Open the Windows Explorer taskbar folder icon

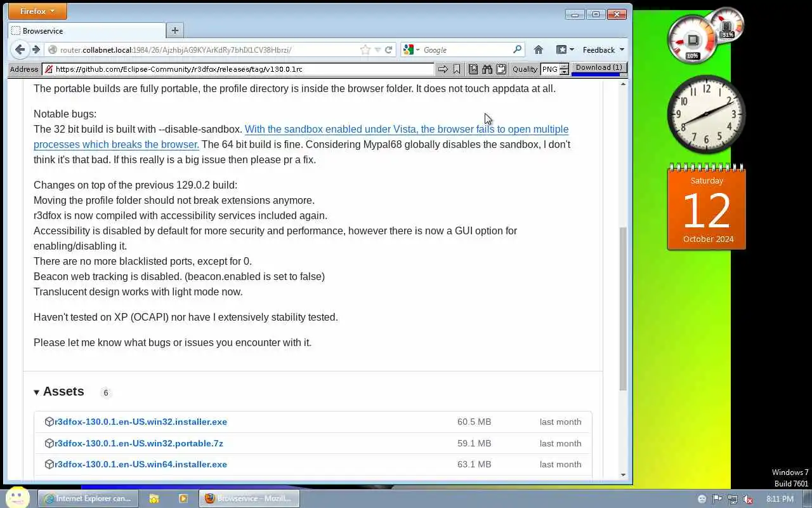point(154,498)
